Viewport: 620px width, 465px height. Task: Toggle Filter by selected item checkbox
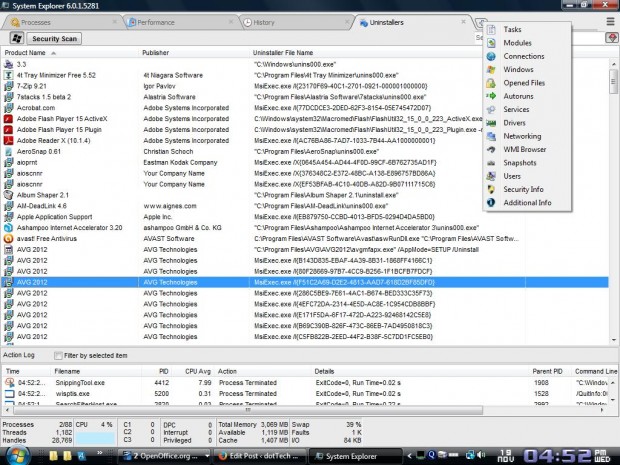[58, 355]
